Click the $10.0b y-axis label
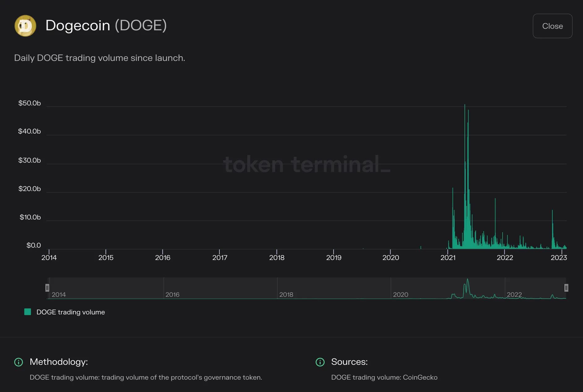Screen dimensions: 583x392 [30, 217]
